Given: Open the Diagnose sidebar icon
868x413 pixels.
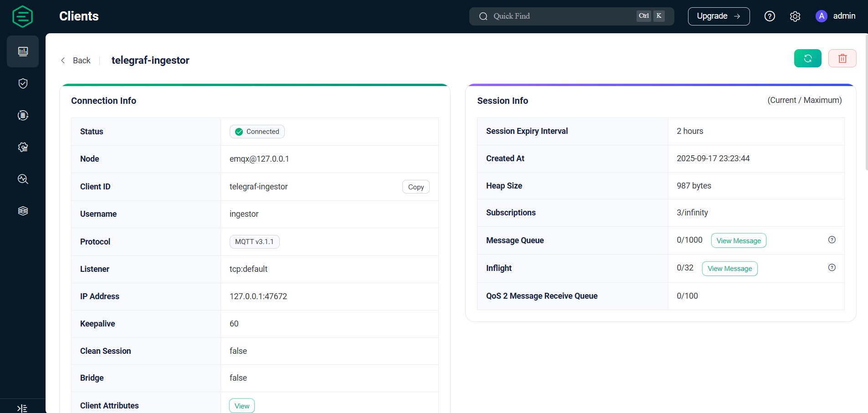Looking at the screenshot, I should (x=22, y=178).
